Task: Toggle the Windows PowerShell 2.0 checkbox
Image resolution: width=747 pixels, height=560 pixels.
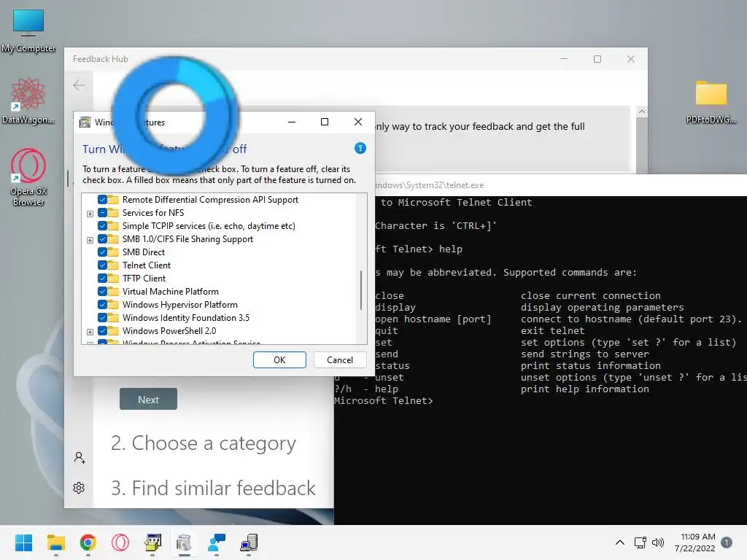Action: pyautogui.click(x=102, y=330)
